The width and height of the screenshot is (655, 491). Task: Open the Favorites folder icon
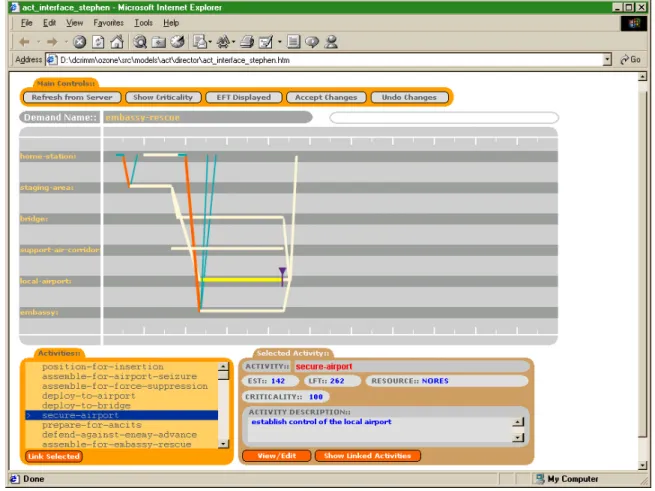coord(159,42)
